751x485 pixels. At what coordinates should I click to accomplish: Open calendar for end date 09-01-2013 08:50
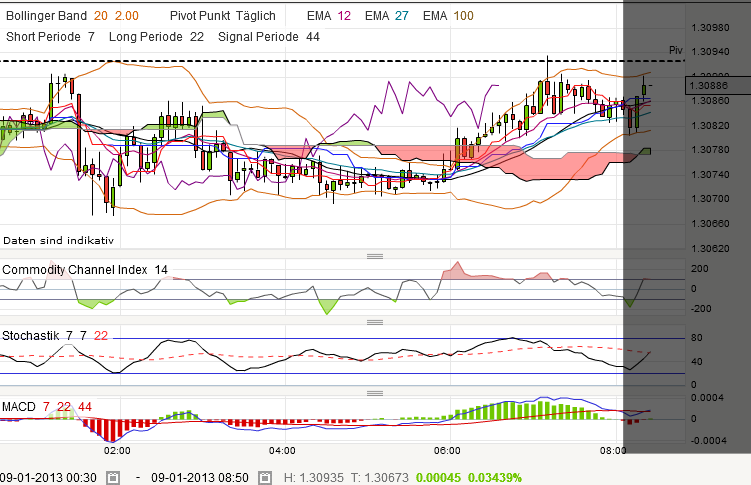point(265,477)
